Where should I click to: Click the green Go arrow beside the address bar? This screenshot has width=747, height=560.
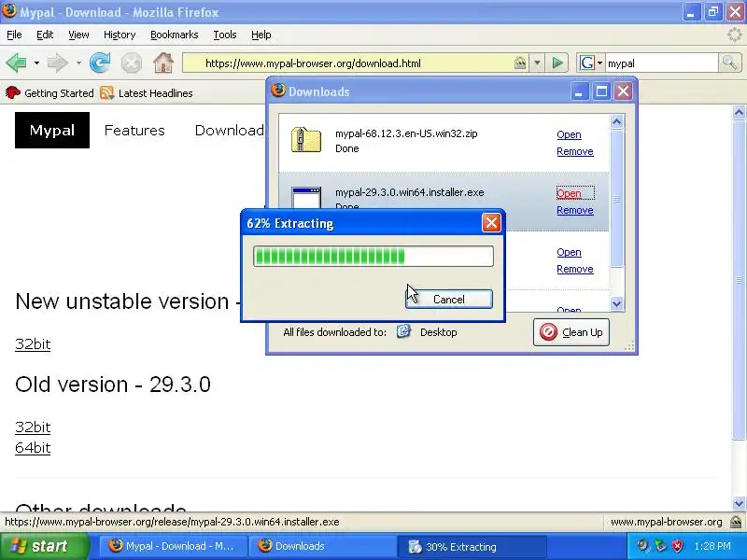[557, 63]
